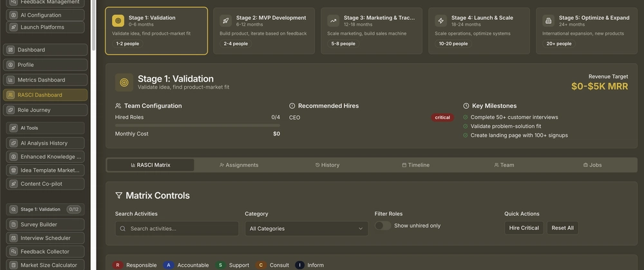This screenshot has width=644, height=270.
Task: Click Stage 1 Validation card target icon
Action: coord(118,21)
